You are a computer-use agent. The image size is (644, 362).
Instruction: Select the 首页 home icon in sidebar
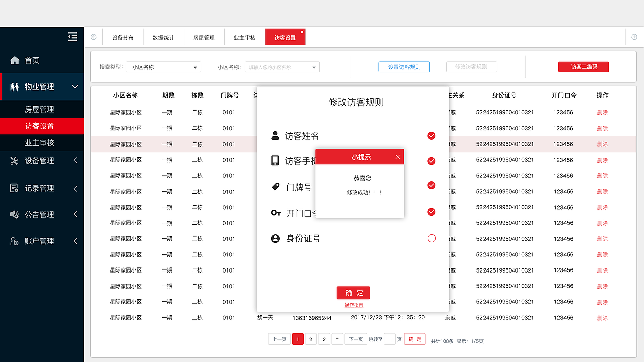14,60
